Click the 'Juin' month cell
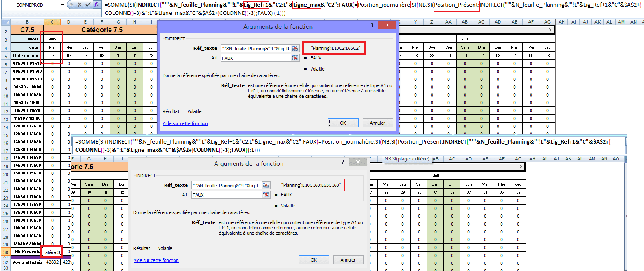Screen dimensions: 644x271 52,39
